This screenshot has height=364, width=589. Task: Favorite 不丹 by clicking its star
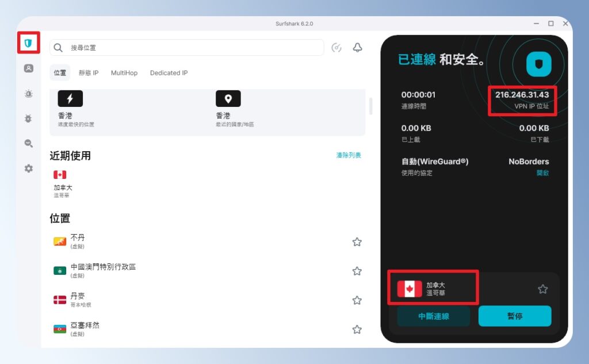coord(357,242)
